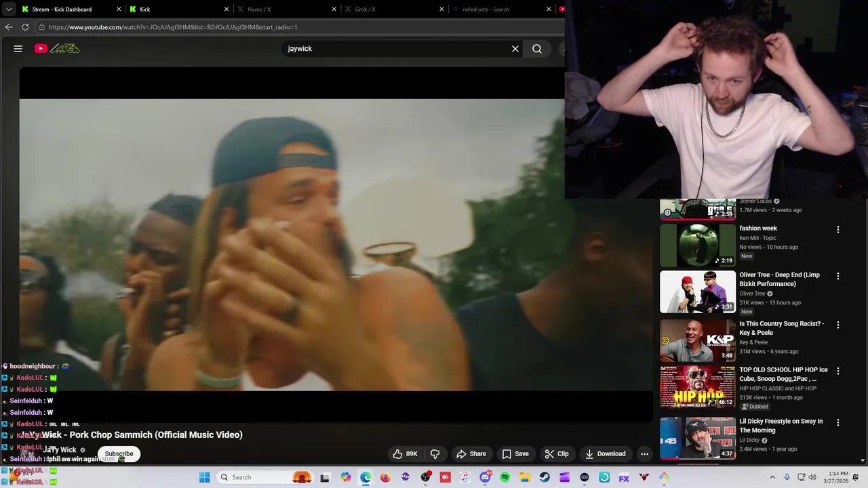
Task: Click the Pork Chop Sammich video title
Action: point(130,434)
